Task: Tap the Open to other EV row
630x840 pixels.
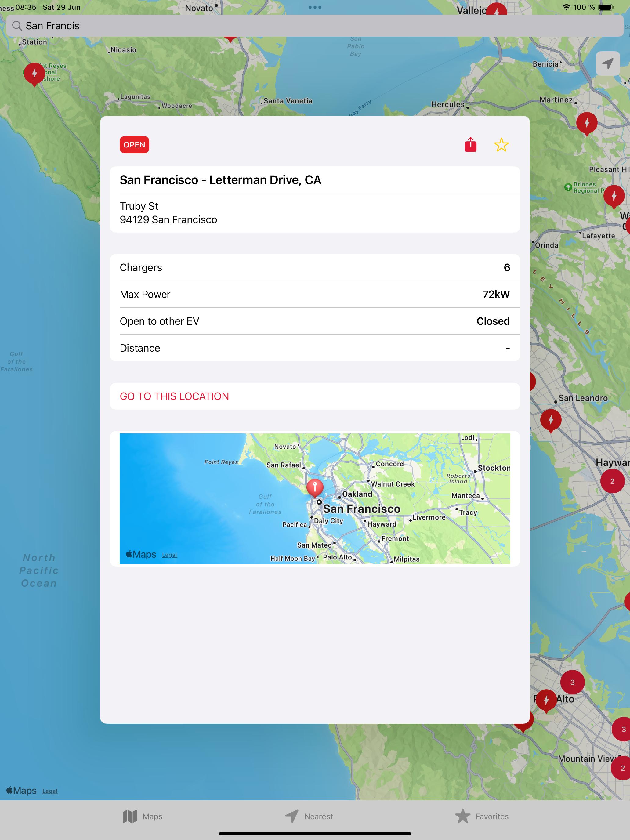Action: click(x=315, y=321)
